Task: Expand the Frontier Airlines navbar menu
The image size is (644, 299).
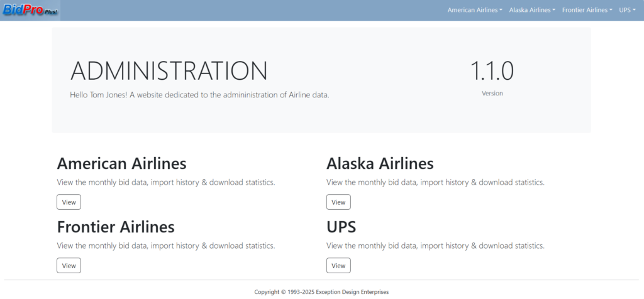Action: (587, 10)
